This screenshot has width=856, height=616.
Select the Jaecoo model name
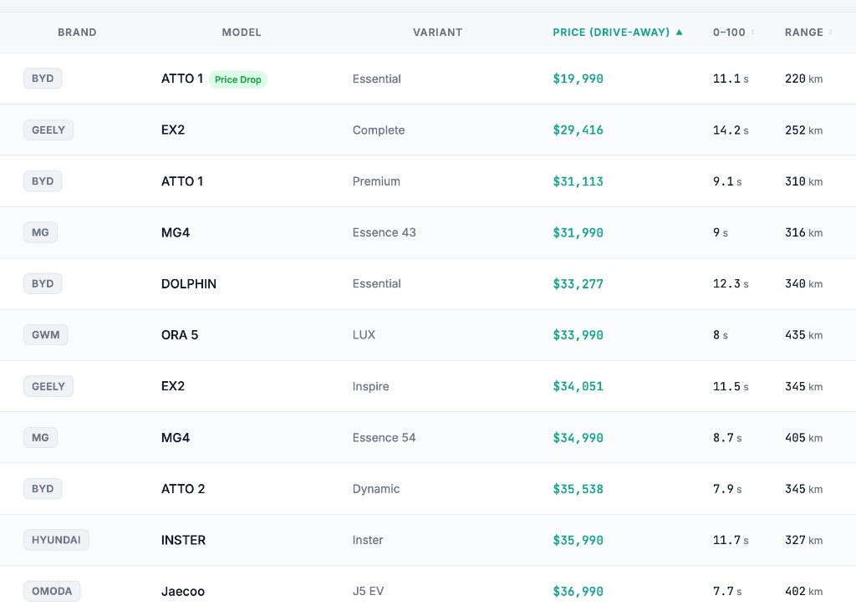pyautogui.click(x=183, y=592)
